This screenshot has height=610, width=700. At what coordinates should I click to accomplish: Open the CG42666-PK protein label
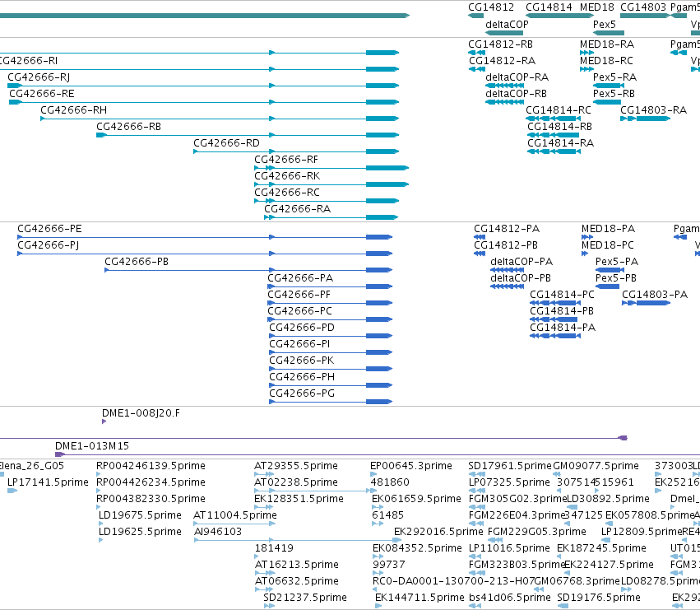[302, 361]
